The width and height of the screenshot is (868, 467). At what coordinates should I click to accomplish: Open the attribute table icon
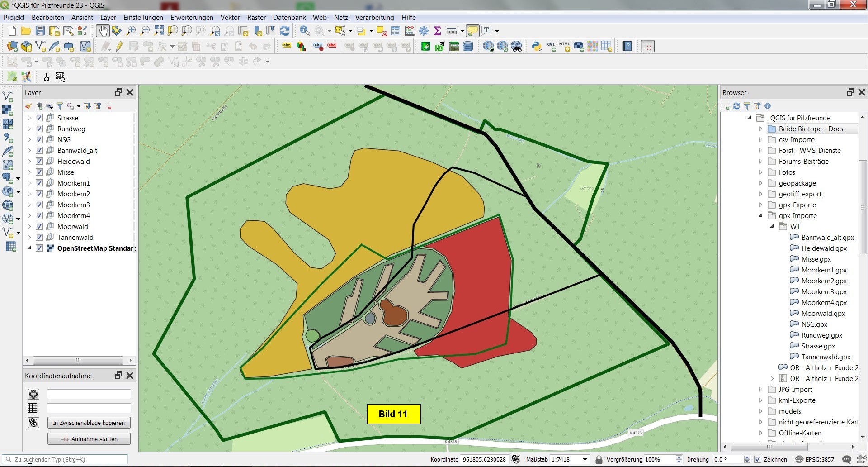pyautogui.click(x=396, y=31)
